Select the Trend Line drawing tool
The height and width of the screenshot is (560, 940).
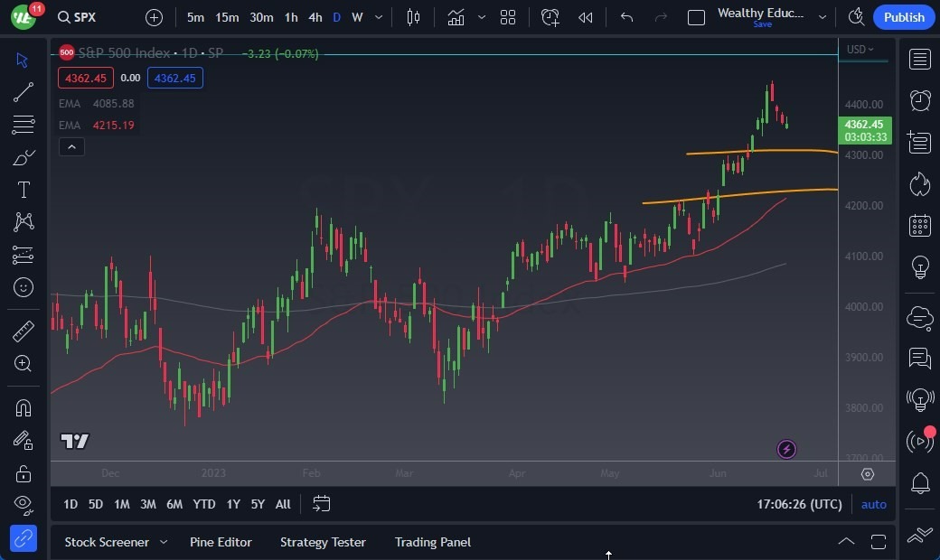tap(23, 92)
